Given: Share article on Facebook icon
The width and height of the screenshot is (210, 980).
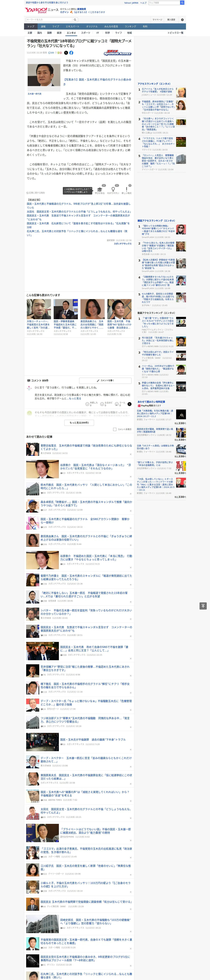Looking at the screenshot, I should [x=71, y=53].
